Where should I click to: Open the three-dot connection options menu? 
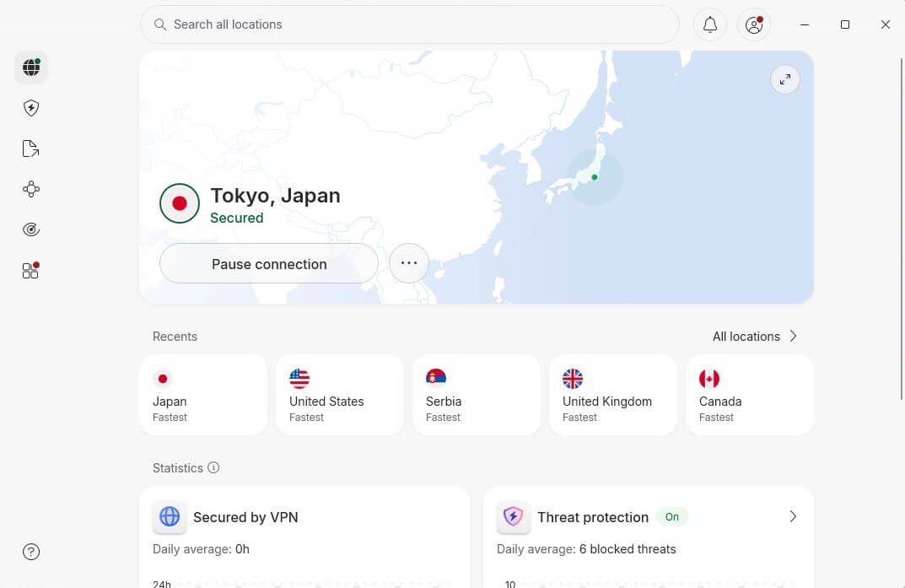[x=408, y=263]
